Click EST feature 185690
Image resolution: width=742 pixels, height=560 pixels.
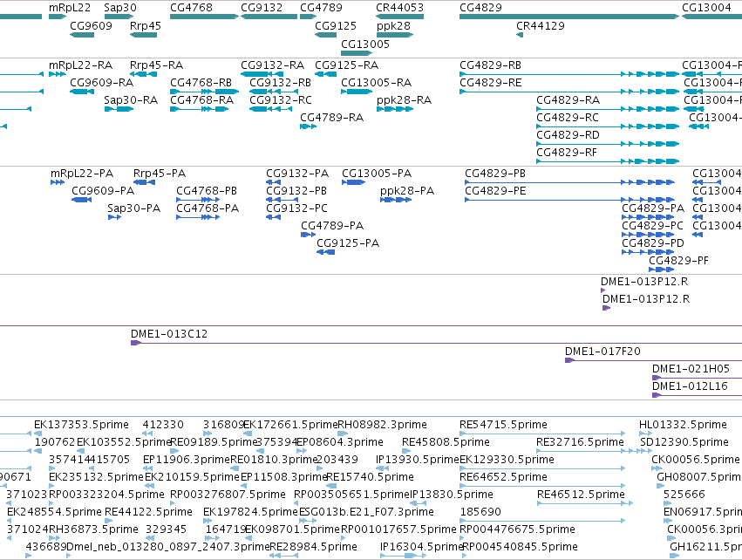(x=542, y=521)
